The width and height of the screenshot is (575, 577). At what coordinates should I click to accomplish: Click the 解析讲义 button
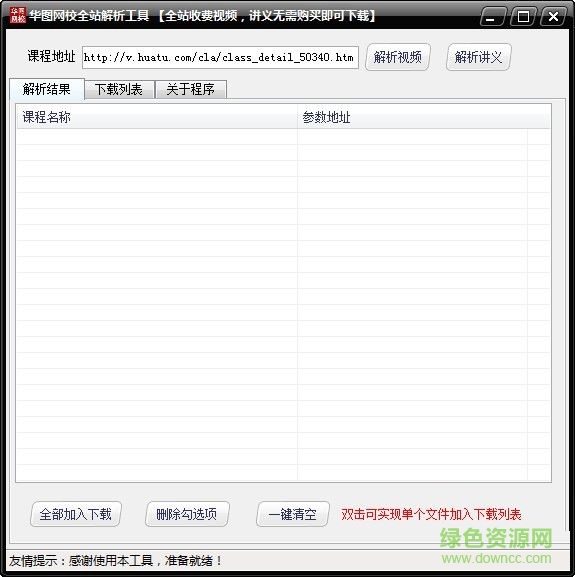point(478,57)
